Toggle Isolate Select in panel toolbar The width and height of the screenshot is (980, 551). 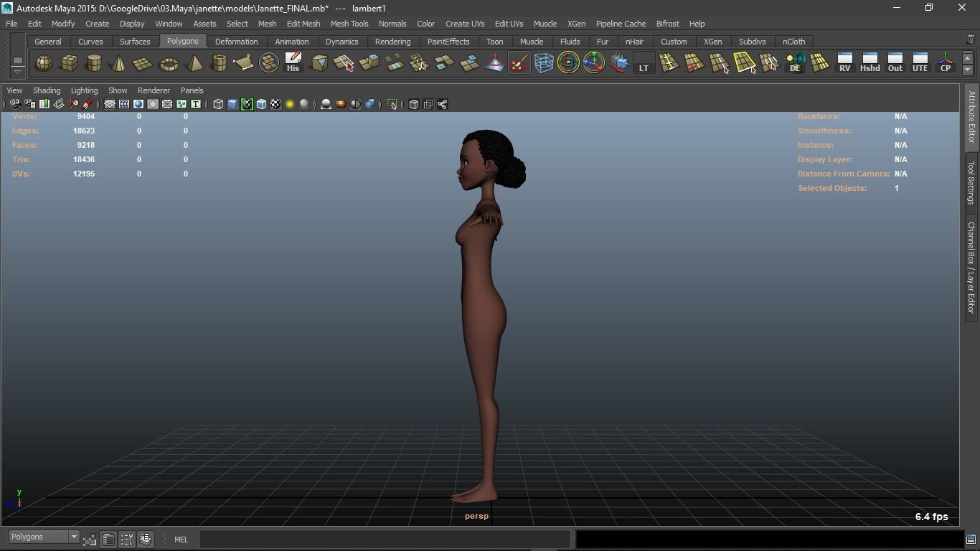click(x=392, y=105)
